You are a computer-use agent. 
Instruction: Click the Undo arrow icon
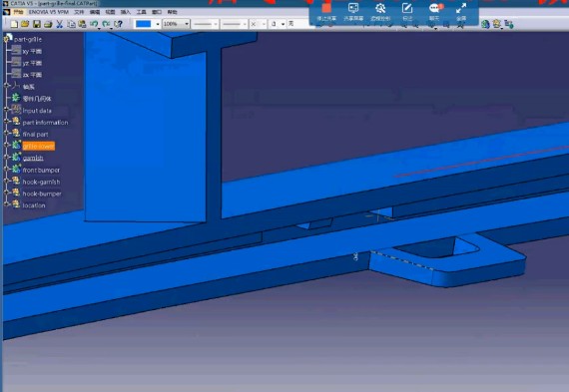pos(95,24)
